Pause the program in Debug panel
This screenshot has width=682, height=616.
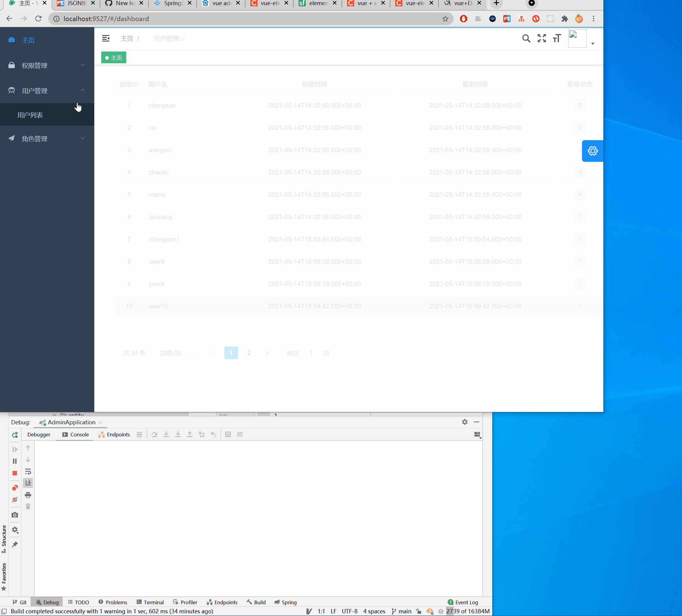[x=15, y=461]
